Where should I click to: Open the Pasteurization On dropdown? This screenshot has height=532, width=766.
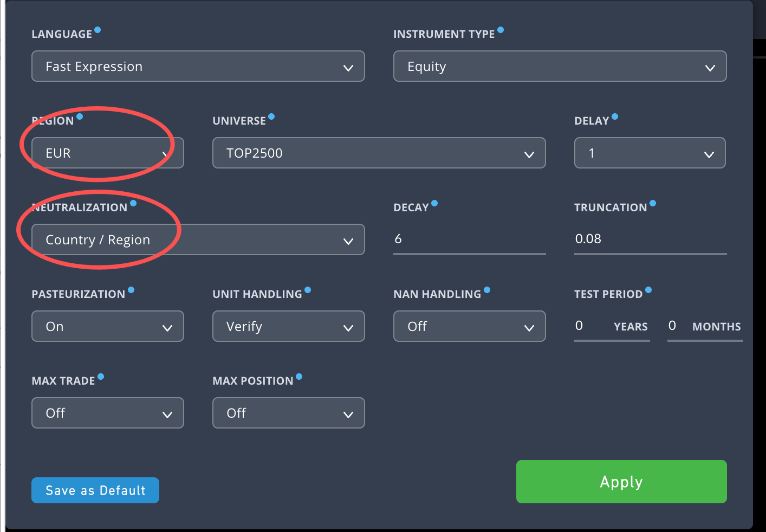(x=108, y=326)
